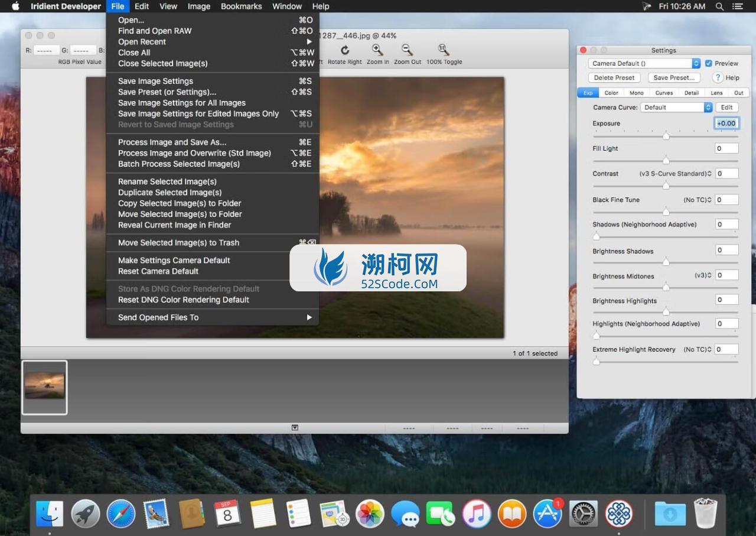The width and height of the screenshot is (756, 536).
Task: Click the Delete Preset button
Action: pos(614,77)
